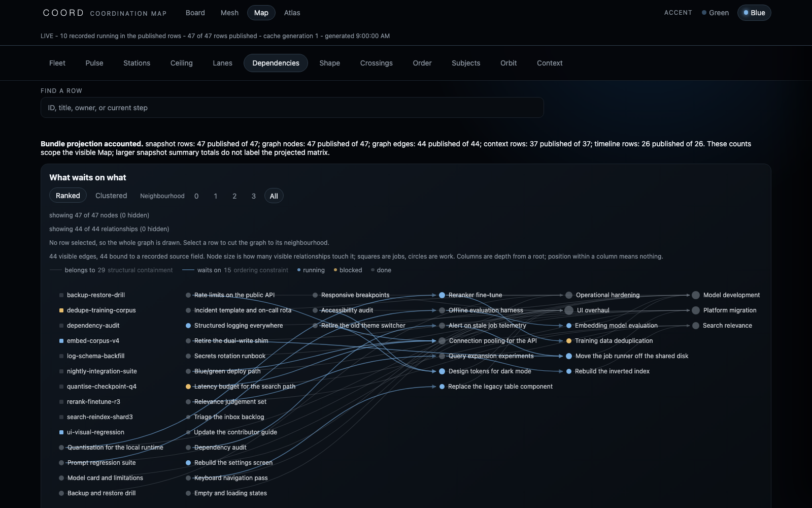Switch to the Lanes tab

click(222, 63)
